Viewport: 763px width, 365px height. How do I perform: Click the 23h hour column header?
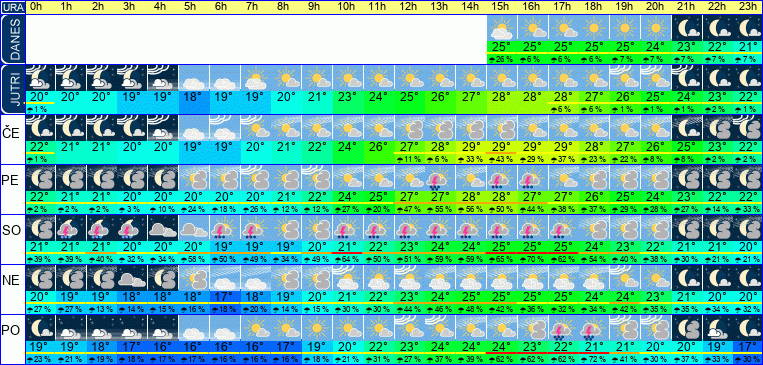[748, 7]
